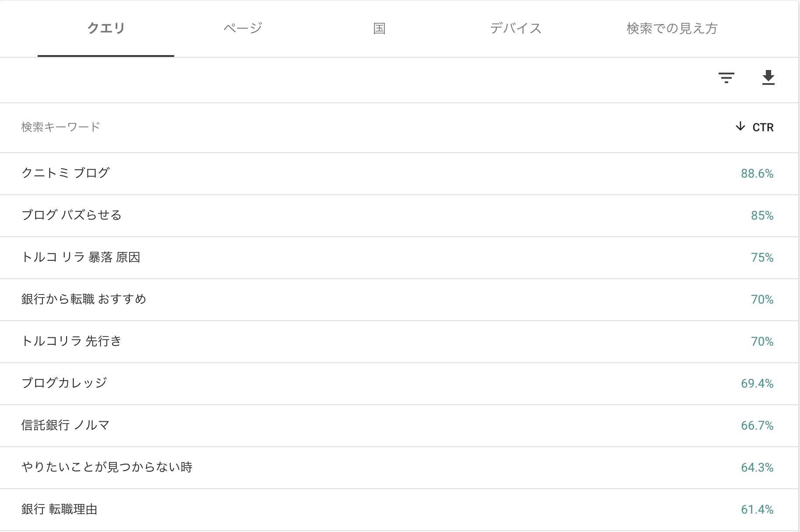Screen dimensions: 800x532
Task: Click the CTR sort descending arrow
Action: pyautogui.click(x=740, y=126)
